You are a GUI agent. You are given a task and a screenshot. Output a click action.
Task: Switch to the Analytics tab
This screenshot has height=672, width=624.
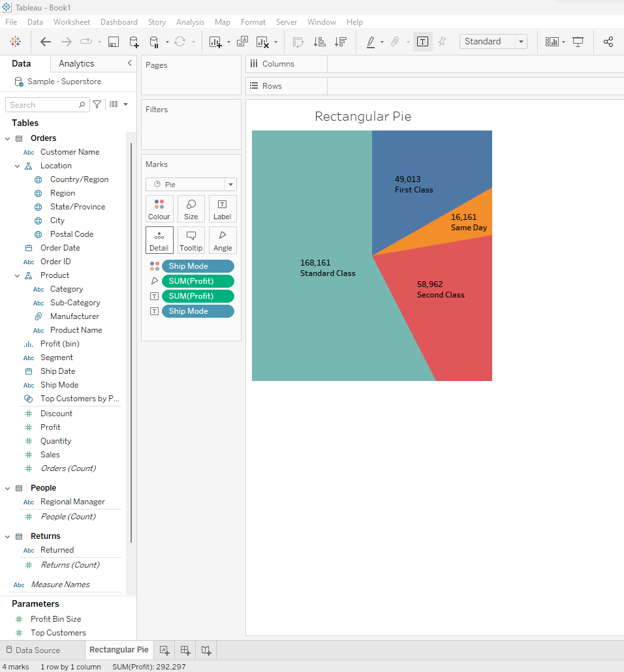point(76,63)
